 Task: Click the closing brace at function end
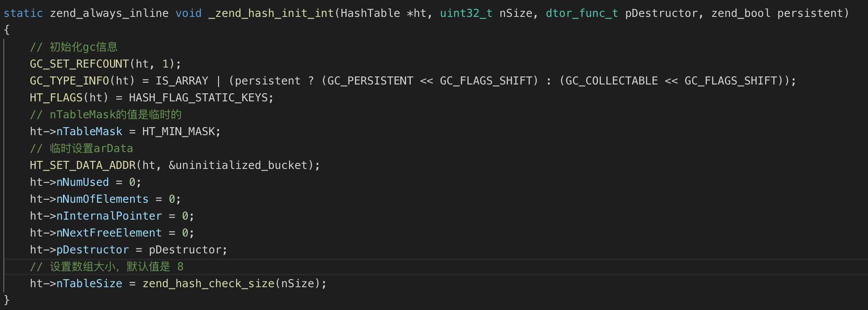pyautogui.click(x=6, y=300)
